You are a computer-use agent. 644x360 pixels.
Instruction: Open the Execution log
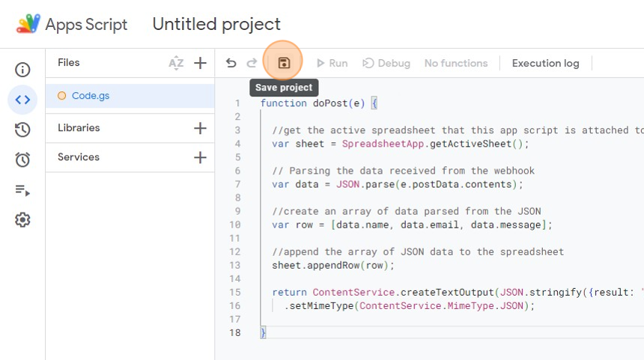545,64
